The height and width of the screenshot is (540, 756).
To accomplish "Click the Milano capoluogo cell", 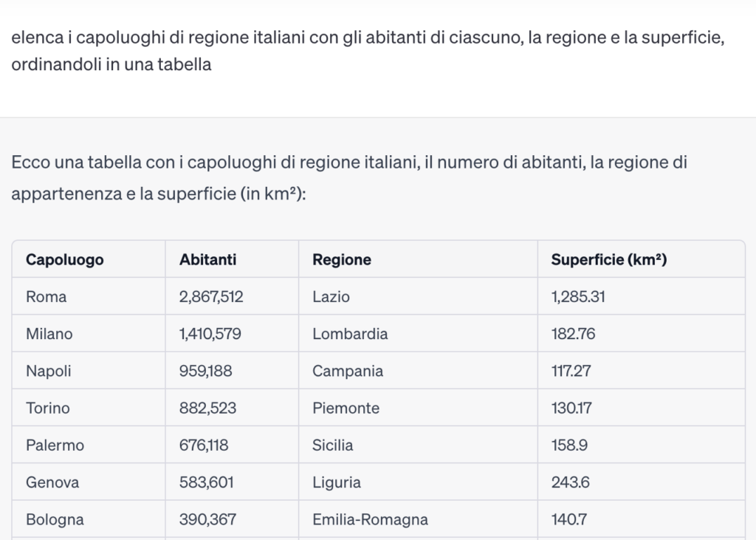I will pos(49,334).
